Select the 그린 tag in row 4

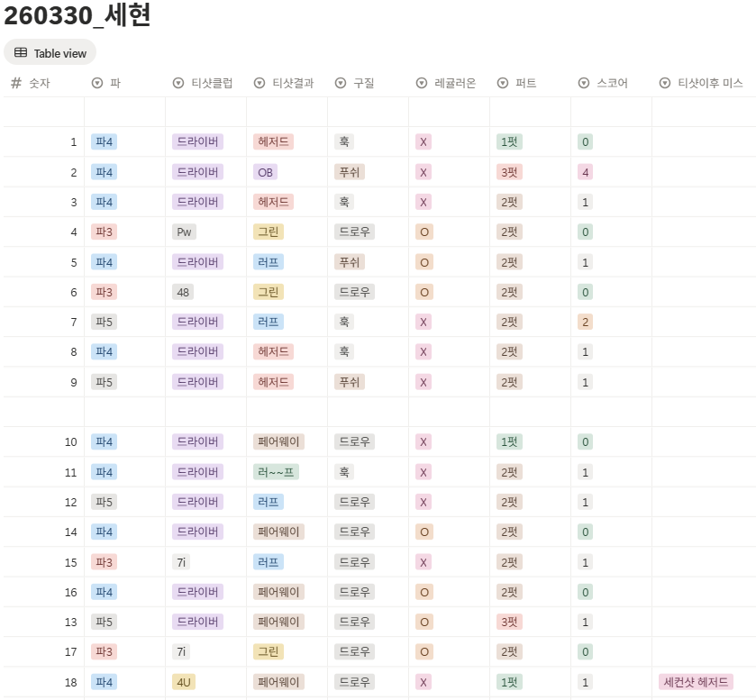coord(269,232)
